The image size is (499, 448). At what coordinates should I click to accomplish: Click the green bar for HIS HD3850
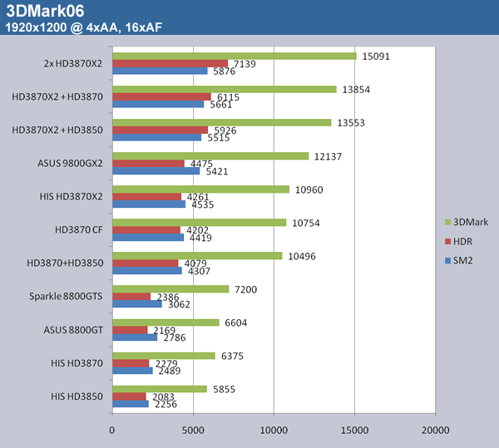pos(160,389)
